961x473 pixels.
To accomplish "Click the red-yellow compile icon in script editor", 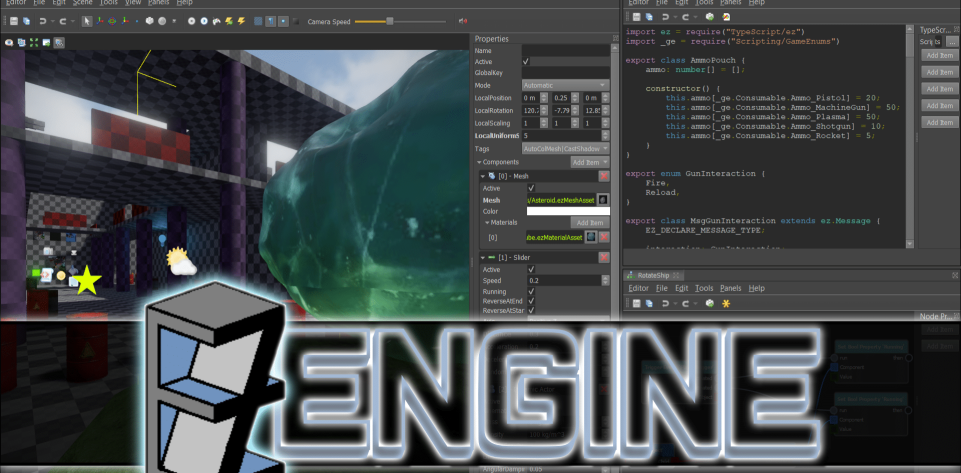I will pos(726,17).
